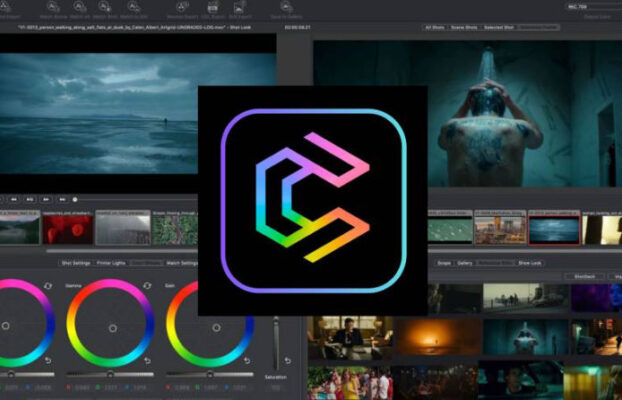Reset the Gain wheel with its undo arrow
Screen dimensions: 622x400
247,360
